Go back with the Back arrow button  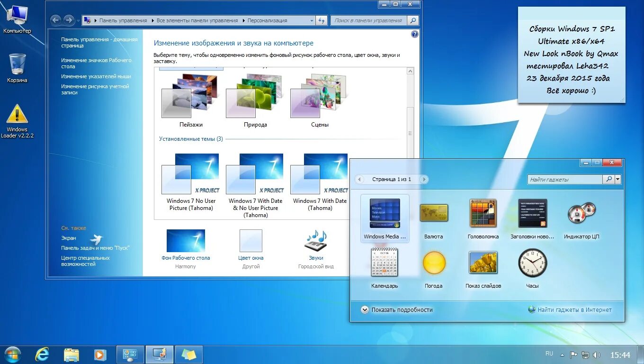coord(56,20)
